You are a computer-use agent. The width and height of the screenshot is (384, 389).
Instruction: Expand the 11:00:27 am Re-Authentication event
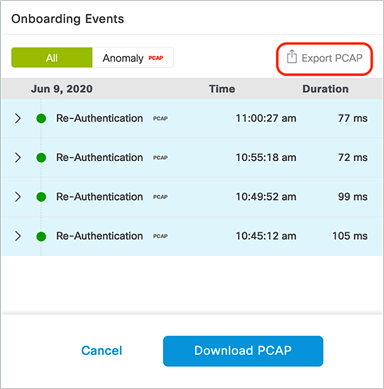18,118
